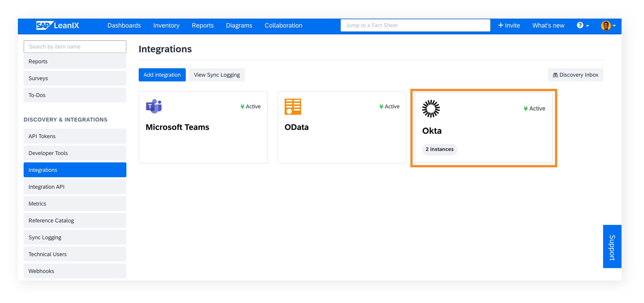The width and height of the screenshot is (644, 303).
Task: Click the Invite button
Action: 509,25
